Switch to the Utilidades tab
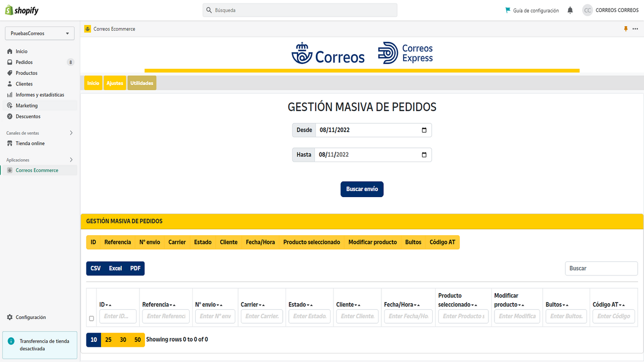 pos(142,83)
